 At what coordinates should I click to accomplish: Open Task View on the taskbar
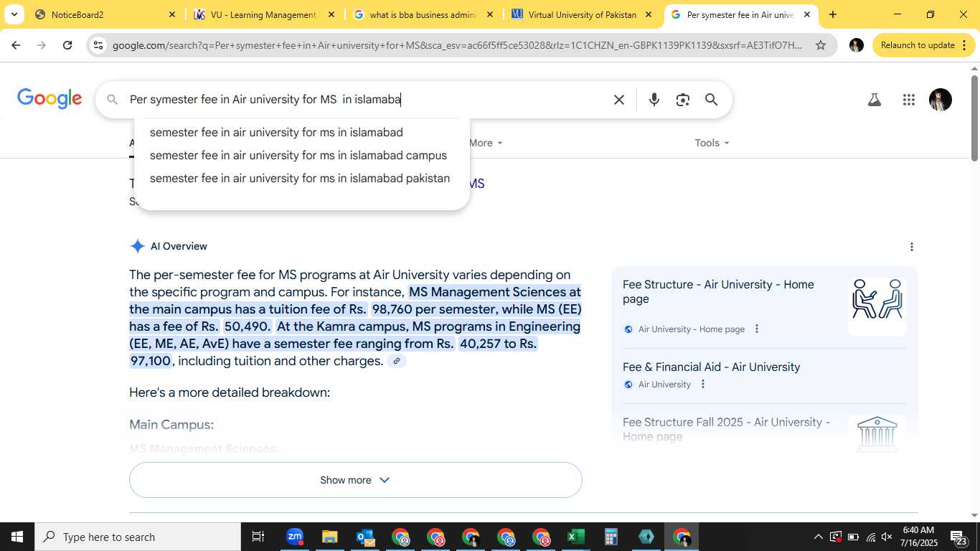pos(258,537)
